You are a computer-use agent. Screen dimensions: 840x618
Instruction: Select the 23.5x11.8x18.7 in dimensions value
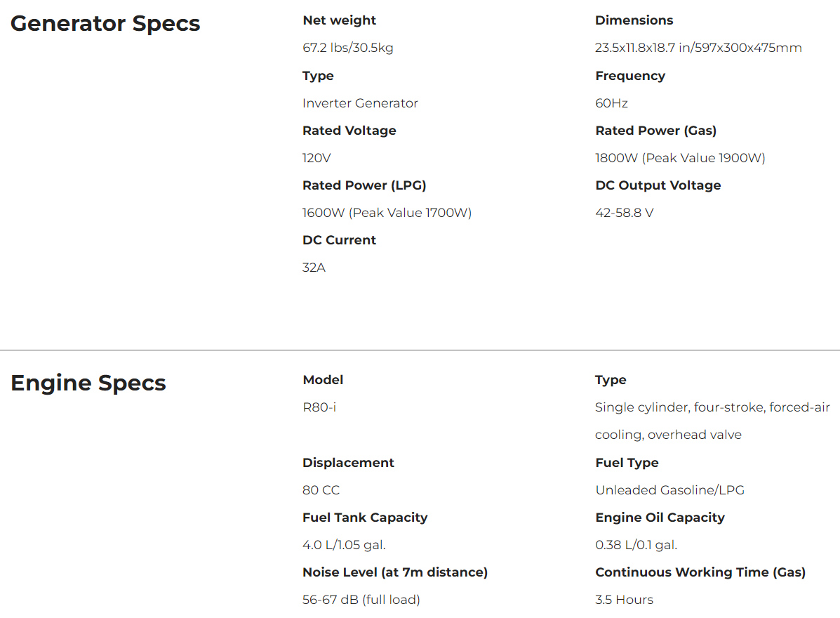(x=698, y=48)
